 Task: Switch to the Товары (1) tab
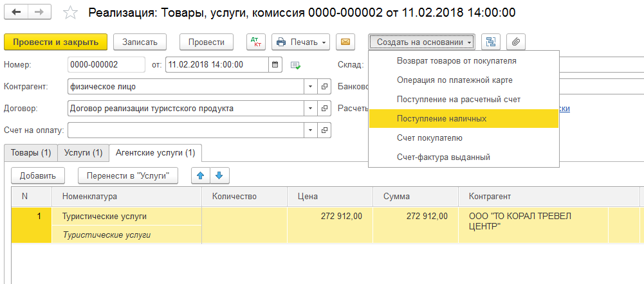(30, 153)
